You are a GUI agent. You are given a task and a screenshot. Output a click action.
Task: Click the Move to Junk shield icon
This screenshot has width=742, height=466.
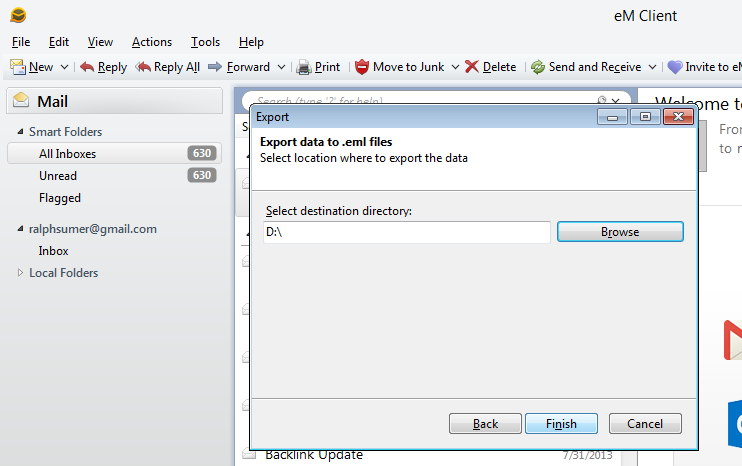362,67
